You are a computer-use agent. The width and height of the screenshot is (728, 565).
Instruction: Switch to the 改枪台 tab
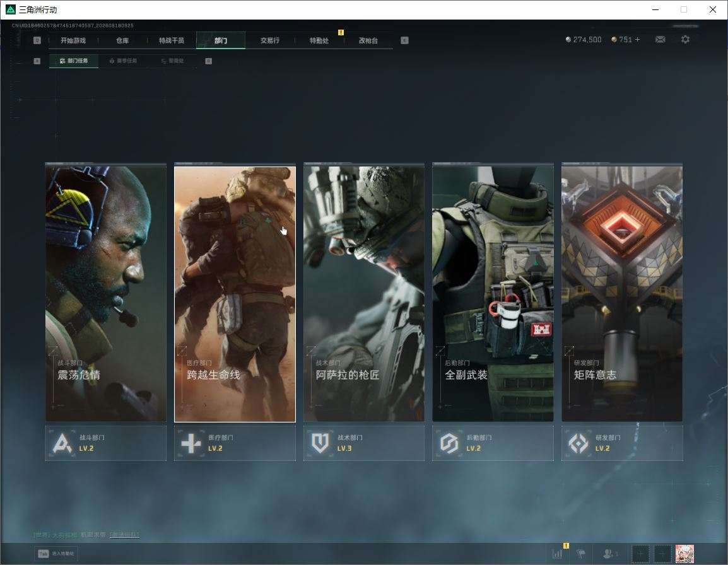[x=368, y=40]
